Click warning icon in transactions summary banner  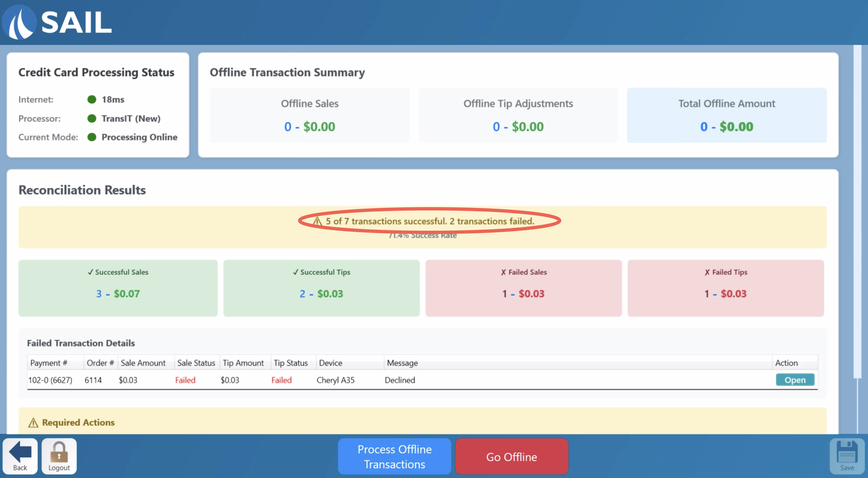pos(317,221)
